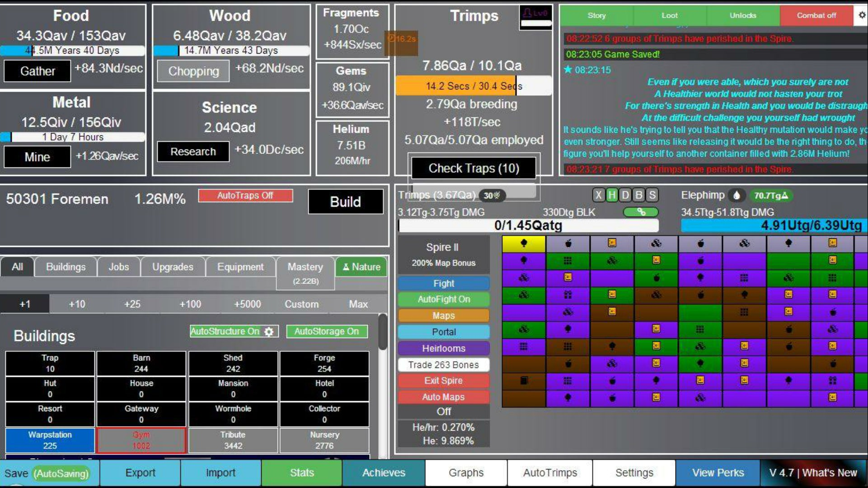Click Mine under Metal
The width and height of the screenshot is (868, 488).
pyautogui.click(x=38, y=157)
